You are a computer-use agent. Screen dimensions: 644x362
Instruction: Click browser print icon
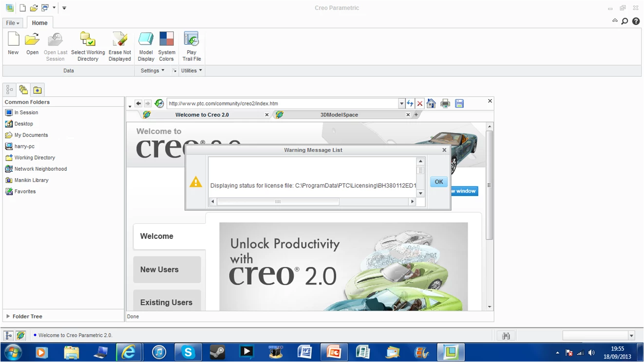click(445, 103)
